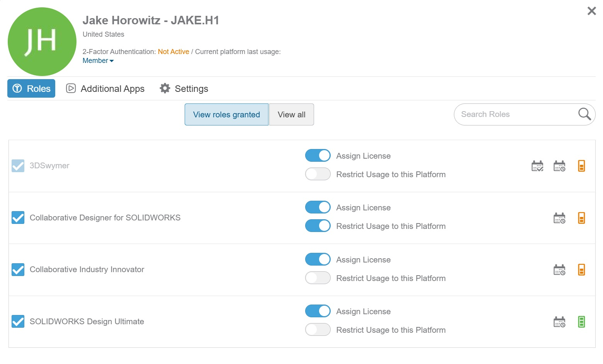Click the 3DSwymer role name
Image resolution: width=603 pixels, height=364 pixels.
[49, 166]
